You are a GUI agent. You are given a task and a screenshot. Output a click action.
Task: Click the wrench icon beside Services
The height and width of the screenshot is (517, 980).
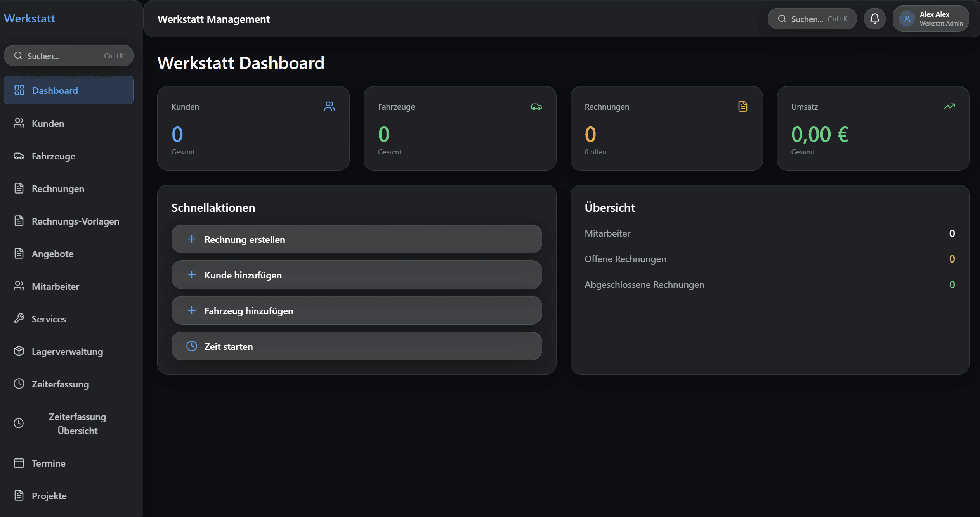(19, 318)
